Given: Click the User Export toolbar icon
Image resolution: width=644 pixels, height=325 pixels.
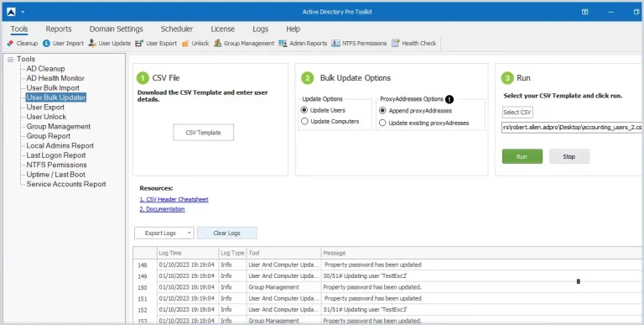Looking at the screenshot, I should coord(139,43).
